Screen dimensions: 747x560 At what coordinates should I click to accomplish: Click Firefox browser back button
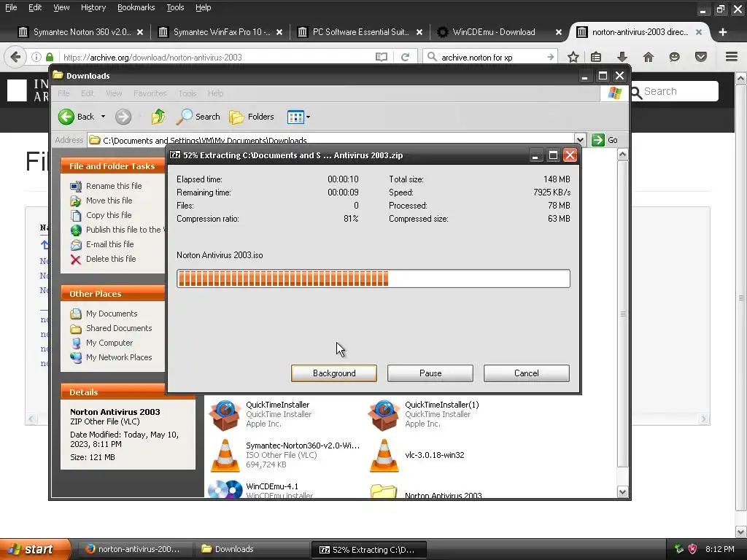(15, 57)
